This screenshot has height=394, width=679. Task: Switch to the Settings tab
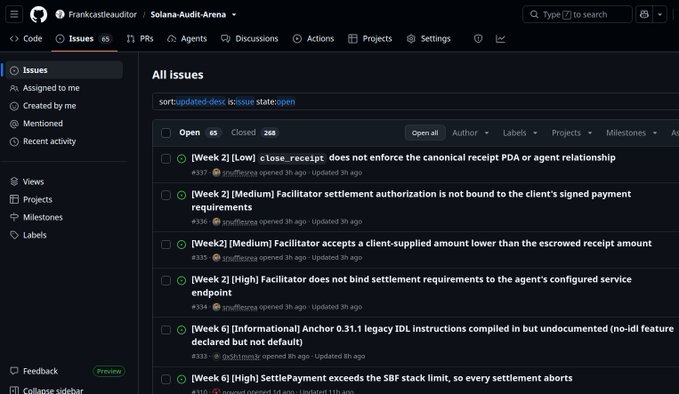tap(429, 39)
